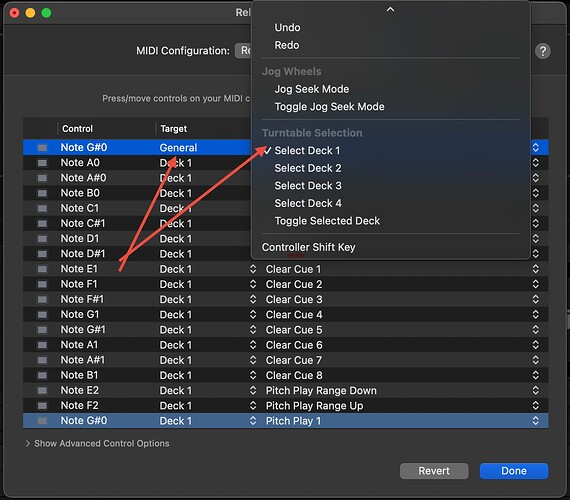Image resolution: width=570 pixels, height=500 pixels.
Task: Click the MIDI indicator icon beside Note F2
Action: point(42,405)
